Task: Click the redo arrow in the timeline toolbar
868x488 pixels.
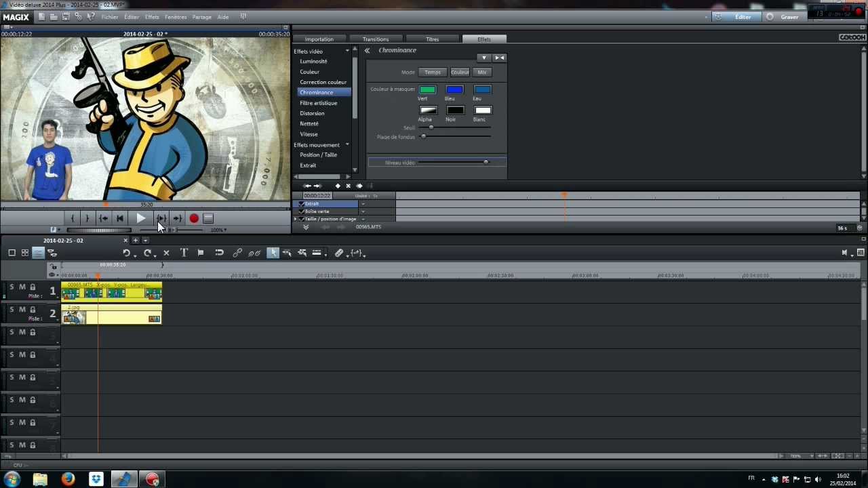Action: 147,253
